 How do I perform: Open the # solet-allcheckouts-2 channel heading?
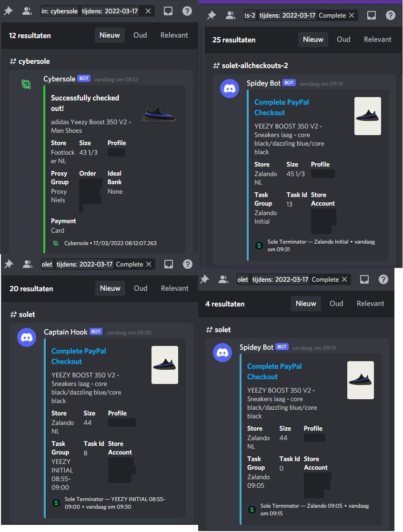click(x=251, y=66)
